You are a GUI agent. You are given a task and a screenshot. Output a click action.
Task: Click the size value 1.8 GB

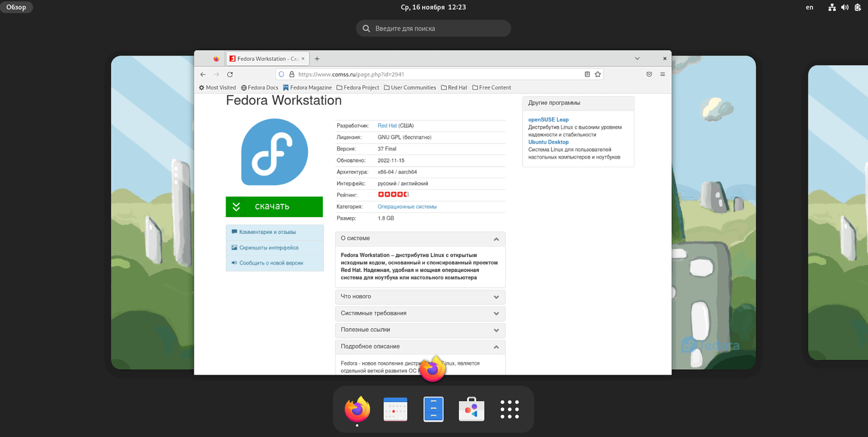coord(386,218)
